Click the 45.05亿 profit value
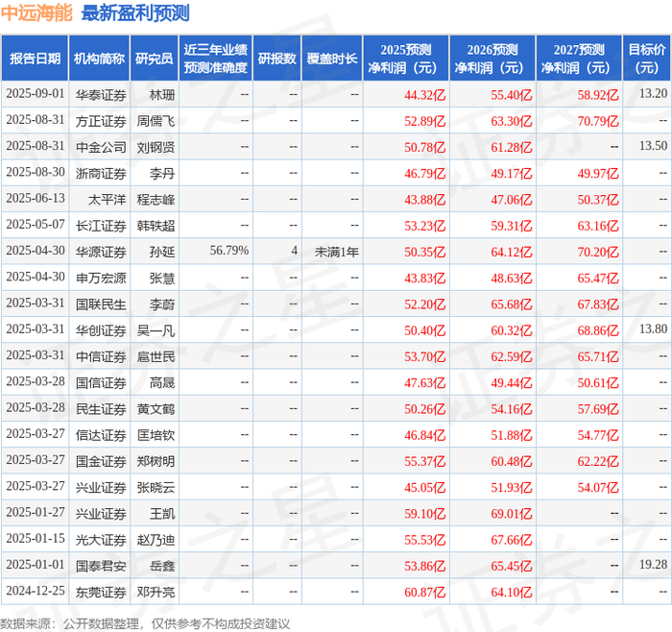672x632 pixels. (425, 487)
